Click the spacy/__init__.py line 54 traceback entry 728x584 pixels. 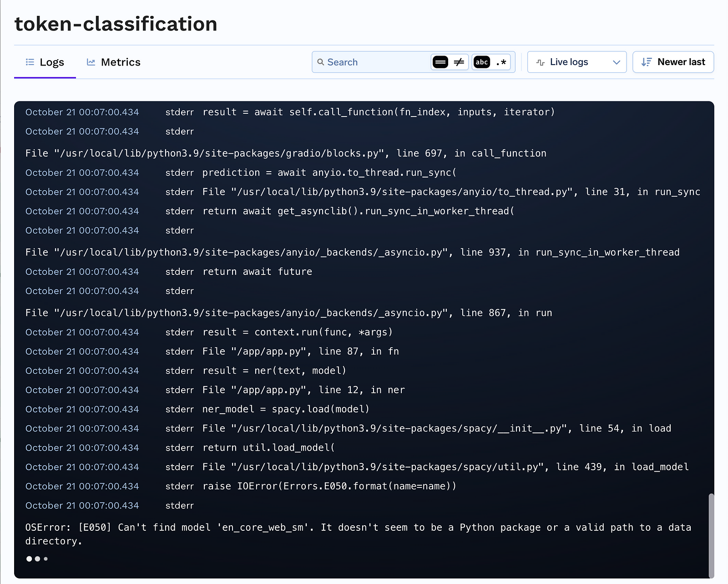pos(437,429)
